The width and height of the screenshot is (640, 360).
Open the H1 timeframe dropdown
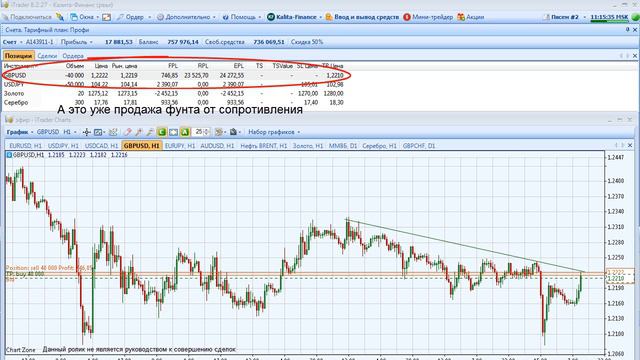pyautogui.click(x=70, y=132)
